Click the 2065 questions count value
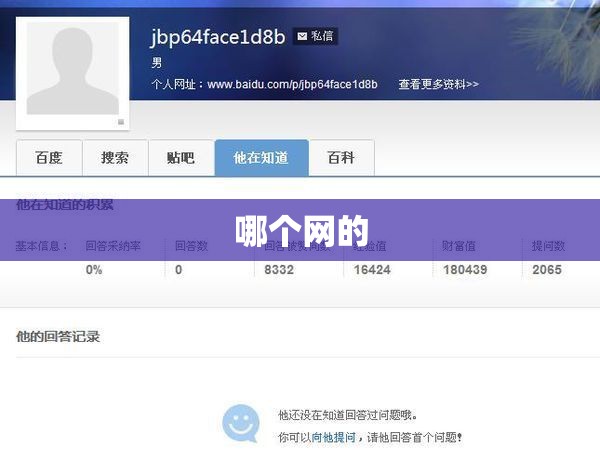This screenshot has height=460, width=600. coord(547,270)
